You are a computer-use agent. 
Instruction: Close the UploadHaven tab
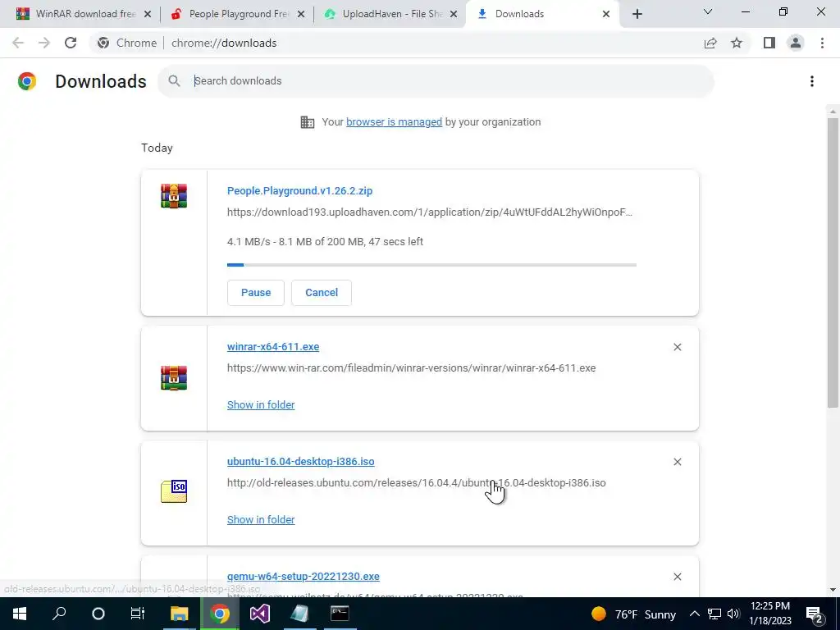pos(454,14)
